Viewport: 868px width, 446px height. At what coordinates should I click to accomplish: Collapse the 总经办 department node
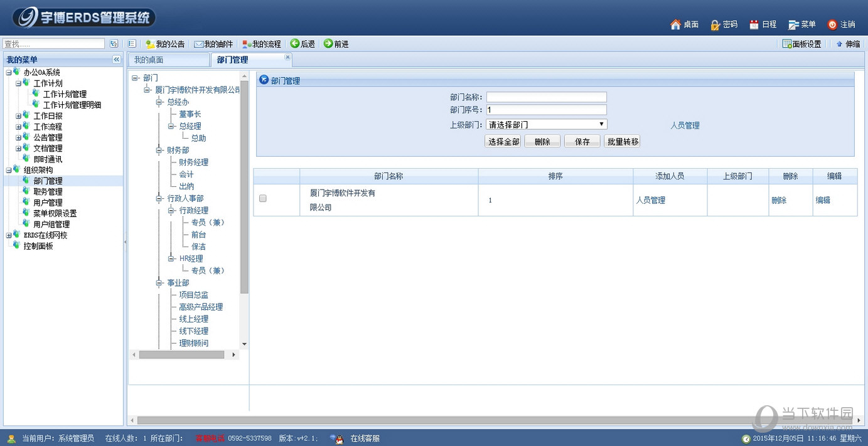tap(159, 102)
